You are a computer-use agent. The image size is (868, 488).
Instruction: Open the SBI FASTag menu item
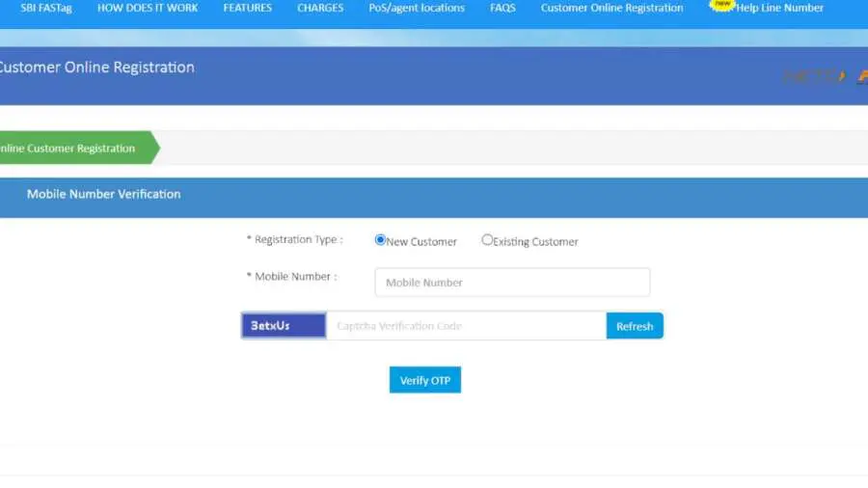click(x=46, y=9)
